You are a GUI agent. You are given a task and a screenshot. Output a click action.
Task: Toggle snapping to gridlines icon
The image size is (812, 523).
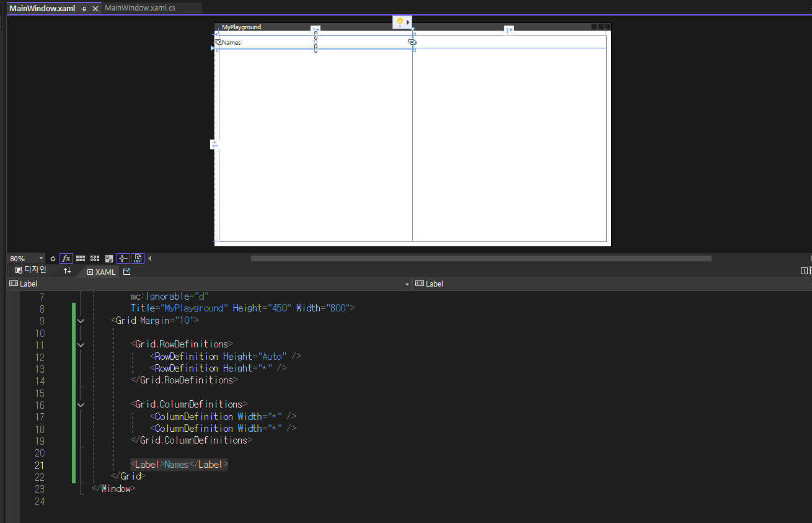95,259
